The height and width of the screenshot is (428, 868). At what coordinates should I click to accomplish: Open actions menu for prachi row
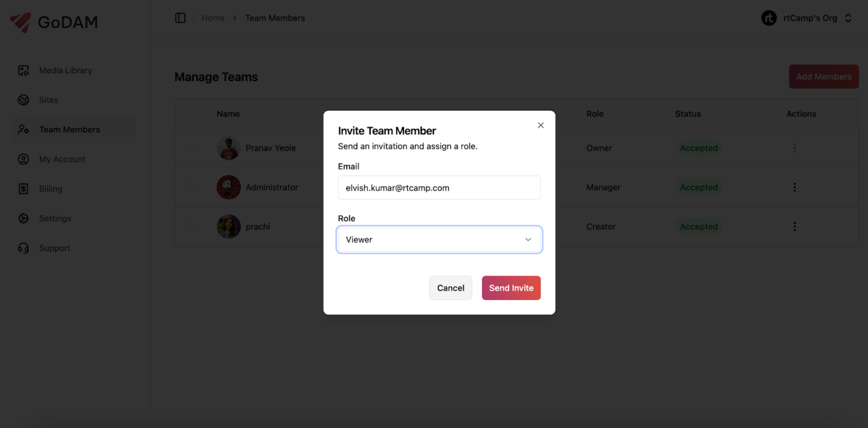pyautogui.click(x=794, y=226)
